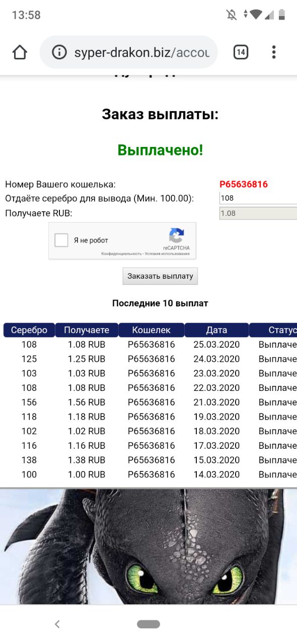297x644 pixels.
Task: Click the "1.00 RUB" amount cell
Action: [x=87, y=474]
